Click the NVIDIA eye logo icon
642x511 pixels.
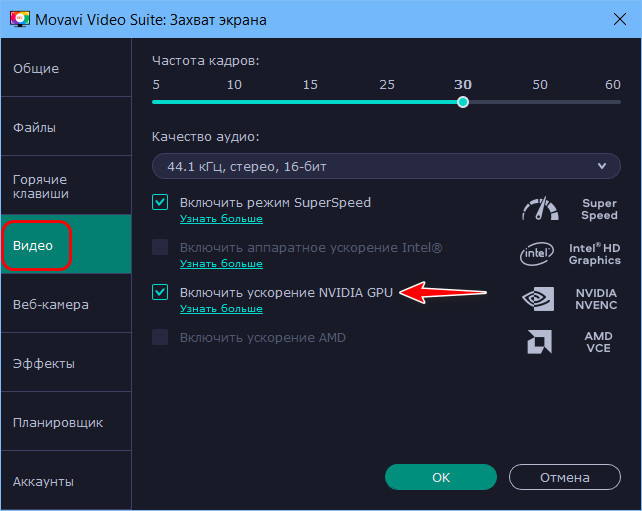(538, 298)
